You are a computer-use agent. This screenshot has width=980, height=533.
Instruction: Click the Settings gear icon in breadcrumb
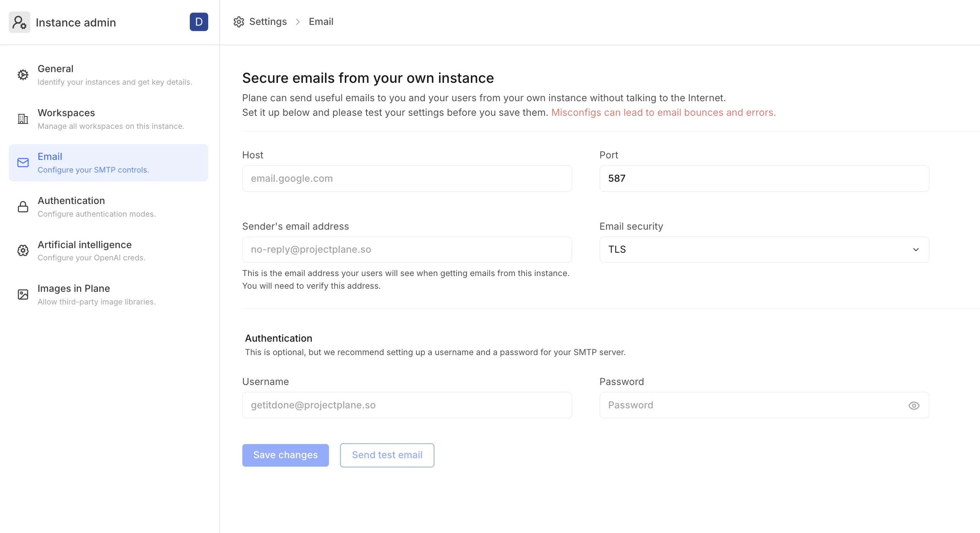point(238,22)
